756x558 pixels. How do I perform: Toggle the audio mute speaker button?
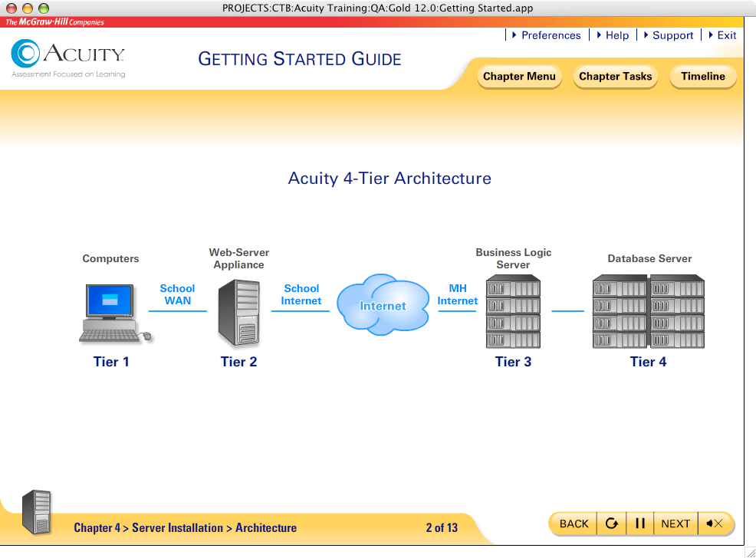[715, 524]
